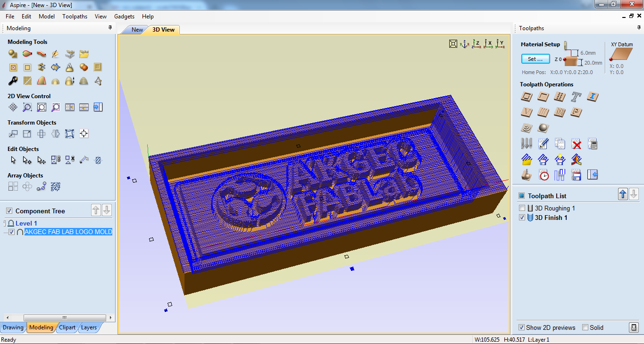Toggle the Modeling panel pin
The height and width of the screenshot is (344, 644).
click(110, 28)
